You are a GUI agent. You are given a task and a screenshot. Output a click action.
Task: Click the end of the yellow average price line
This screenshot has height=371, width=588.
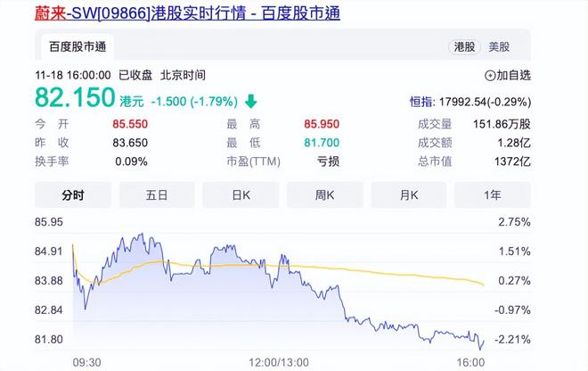click(484, 285)
